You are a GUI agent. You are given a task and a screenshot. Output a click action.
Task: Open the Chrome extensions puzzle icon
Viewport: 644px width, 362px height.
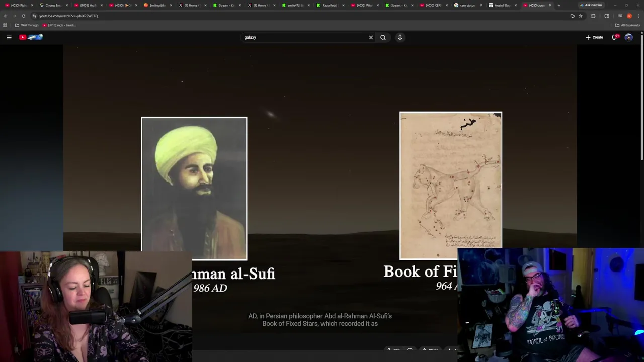pos(593,16)
